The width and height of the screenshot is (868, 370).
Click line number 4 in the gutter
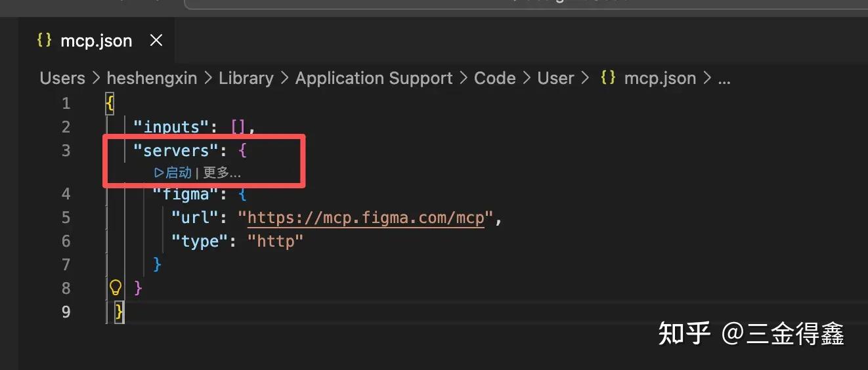pyautogui.click(x=66, y=194)
